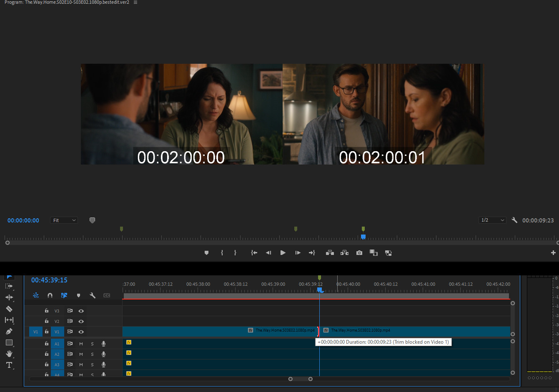Image resolution: width=559 pixels, height=392 pixels.
Task: Toggle sync lock for track A2
Action: pyautogui.click(x=70, y=354)
